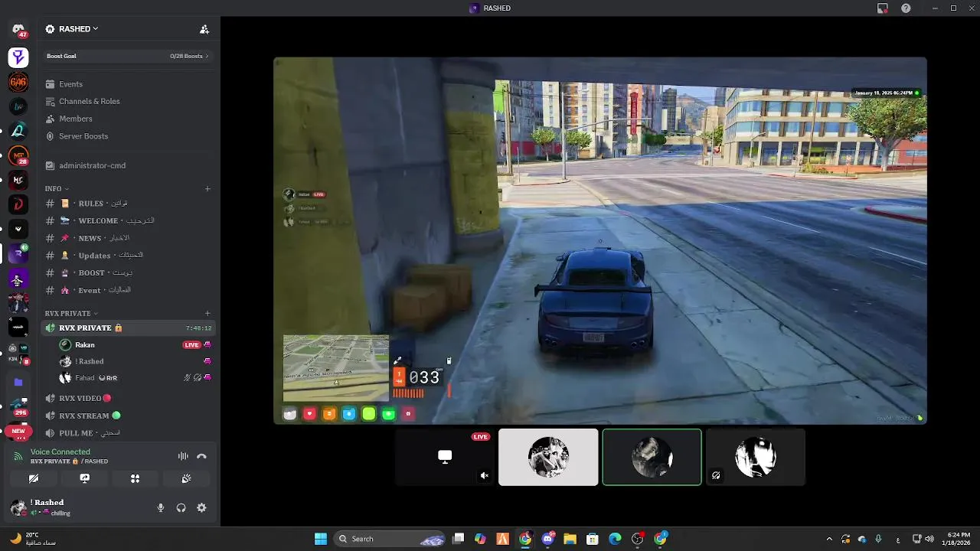This screenshot has width=980, height=551.
Task: Open Copilot icon on taskbar
Action: (x=480, y=539)
